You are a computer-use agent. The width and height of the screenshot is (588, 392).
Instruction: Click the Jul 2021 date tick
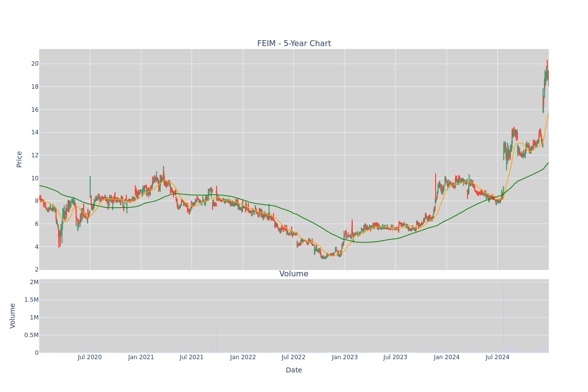point(192,357)
